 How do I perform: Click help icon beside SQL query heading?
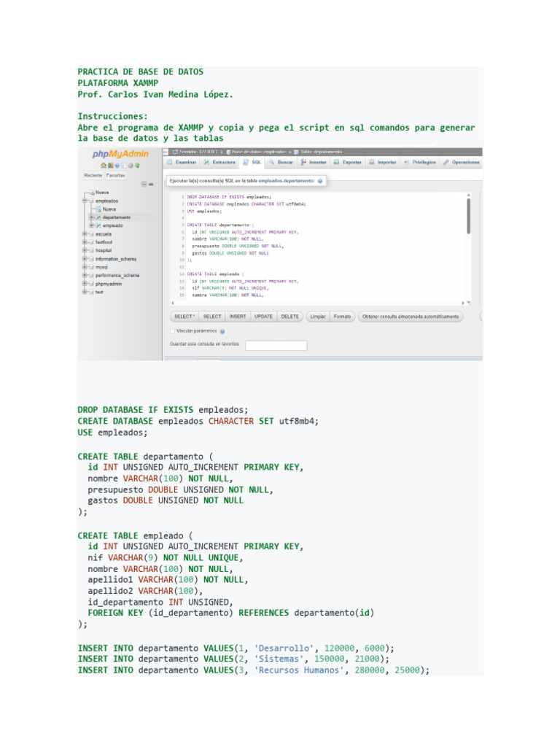(x=320, y=181)
